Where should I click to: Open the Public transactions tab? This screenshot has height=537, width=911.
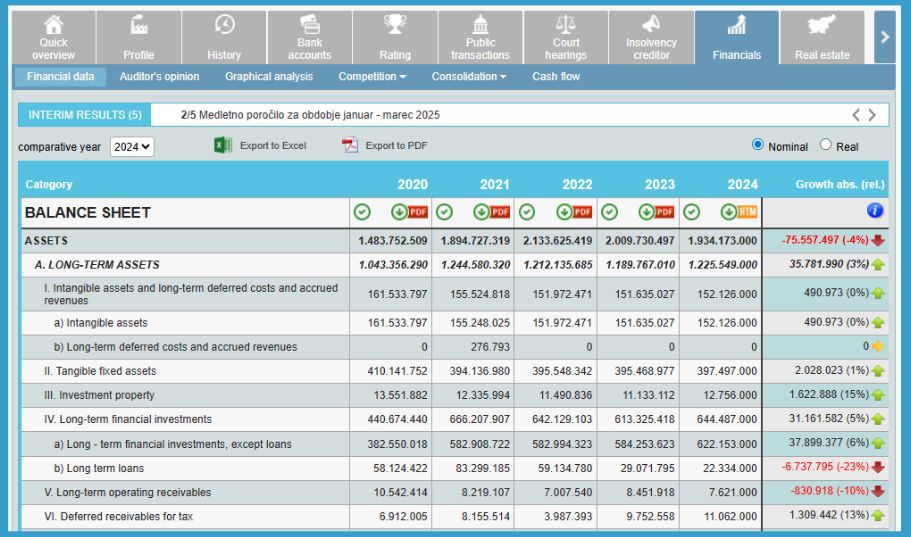coord(480,37)
